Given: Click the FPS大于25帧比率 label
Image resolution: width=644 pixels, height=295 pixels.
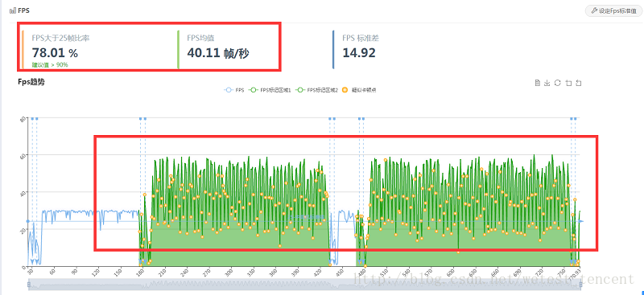Looking at the screenshot, I should coord(61,38).
